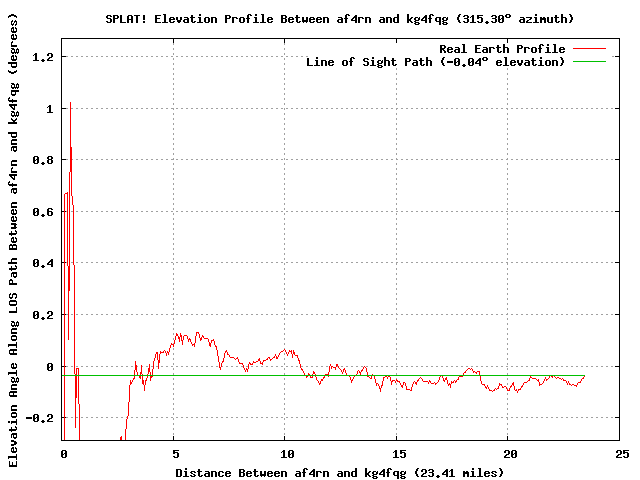Click the Line of Sight Path legend label
This screenshot has height=480, width=640.
pyautogui.click(x=436, y=62)
